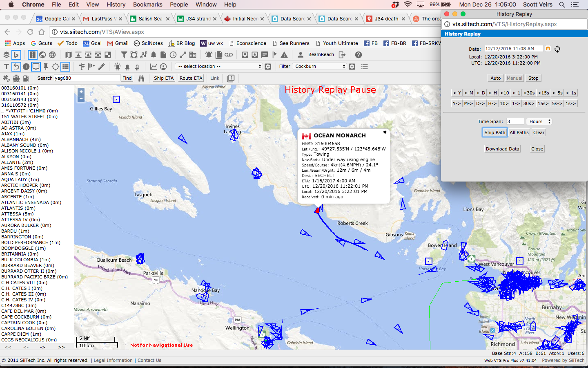This screenshot has height=368, width=588.
Task: Open the Cockburn filter dropdown
Action: point(320,66)
